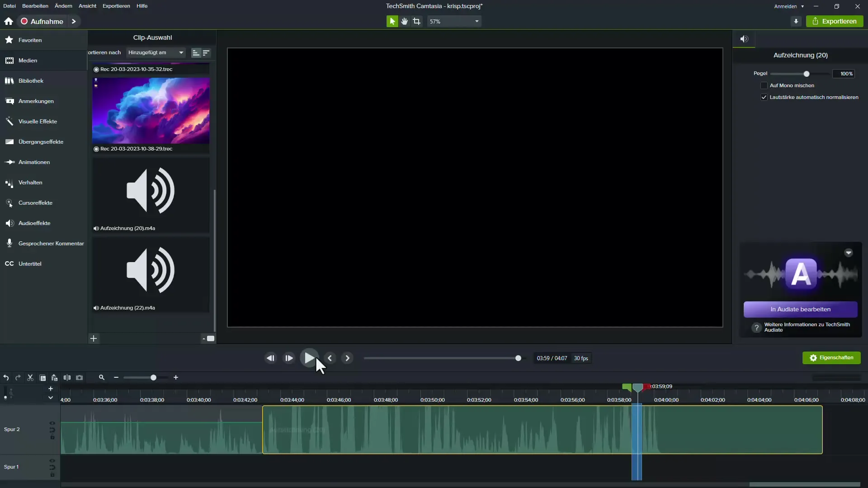The width and height of the screenshot is (868, 488).
Task: Split the clip at playhead
Action: (x=67, y=378)
